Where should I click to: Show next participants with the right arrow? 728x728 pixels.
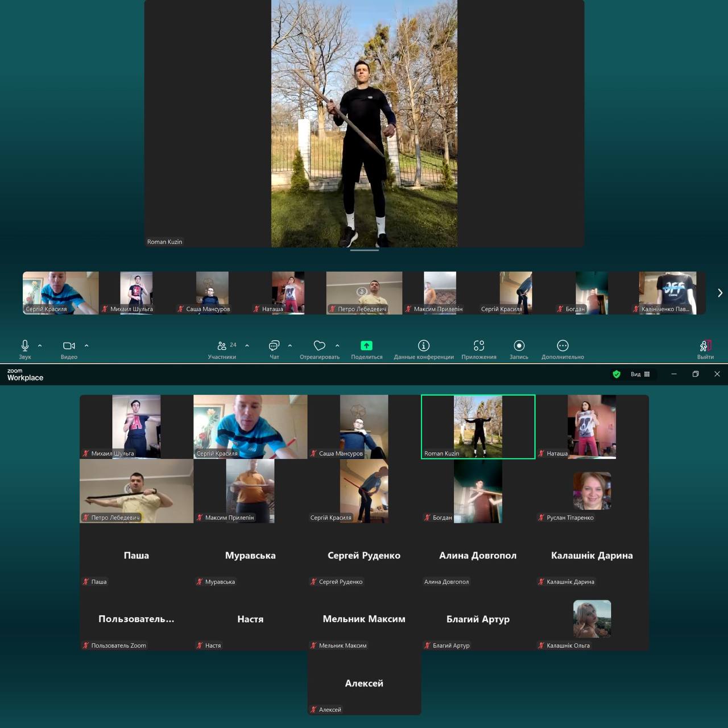click(x=720, y=293)
